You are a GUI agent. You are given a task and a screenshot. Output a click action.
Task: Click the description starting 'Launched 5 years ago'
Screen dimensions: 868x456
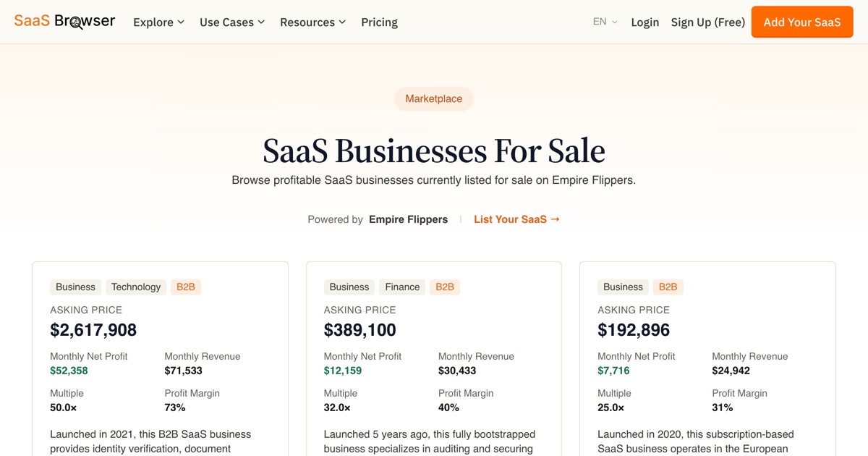(430, 442)
